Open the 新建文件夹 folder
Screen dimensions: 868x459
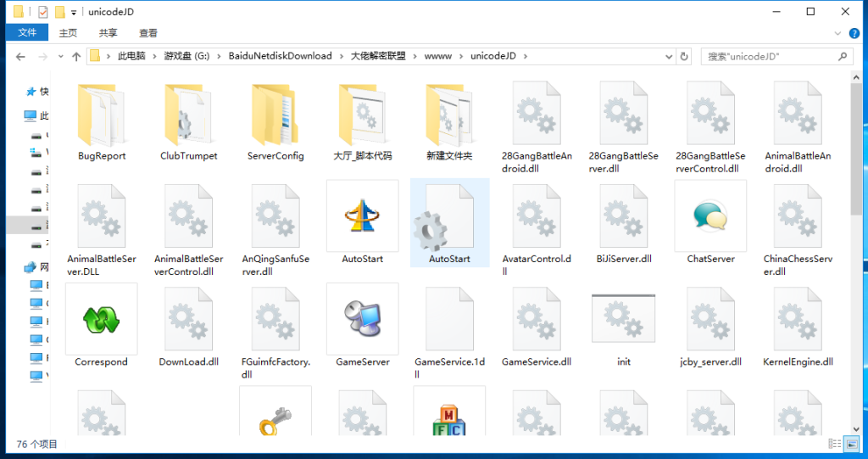click(x=449, y=122)
